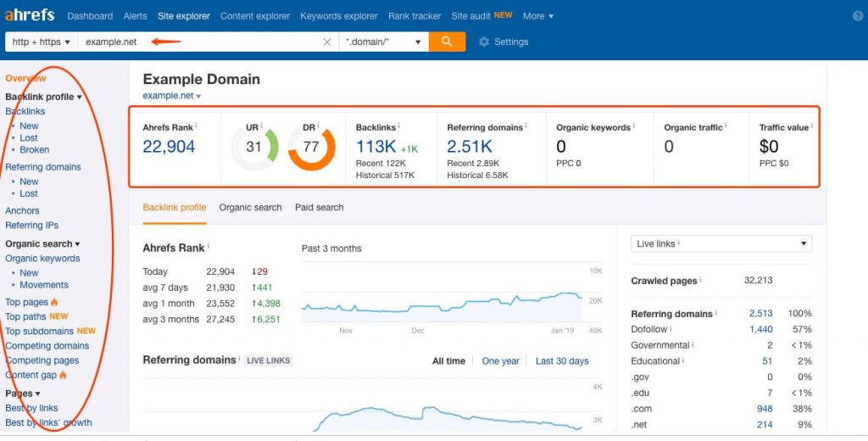This screenshot has height=441, width=868.
Task: Collapse the Backlink profile sidebar section
Action: tap(43, 97)
